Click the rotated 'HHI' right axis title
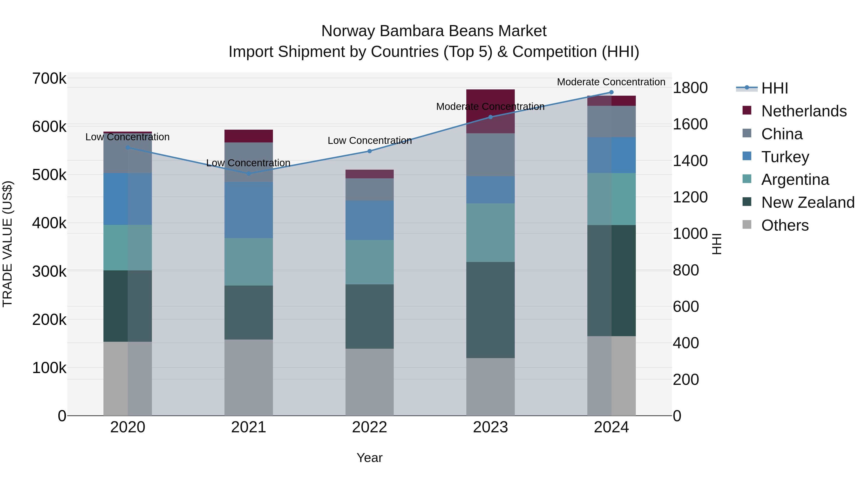This screenshot has width=868, height=488. click(716, 244)
